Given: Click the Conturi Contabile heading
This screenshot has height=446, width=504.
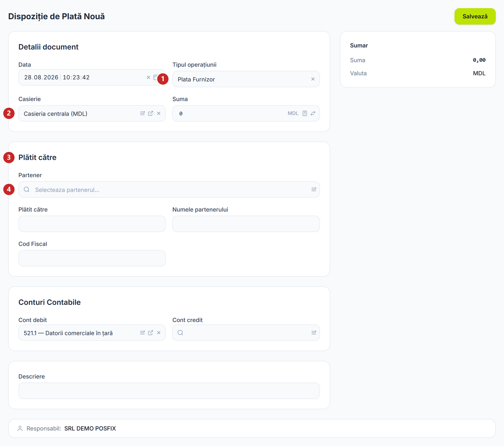Looking at the screenshot, I should 49,302.
